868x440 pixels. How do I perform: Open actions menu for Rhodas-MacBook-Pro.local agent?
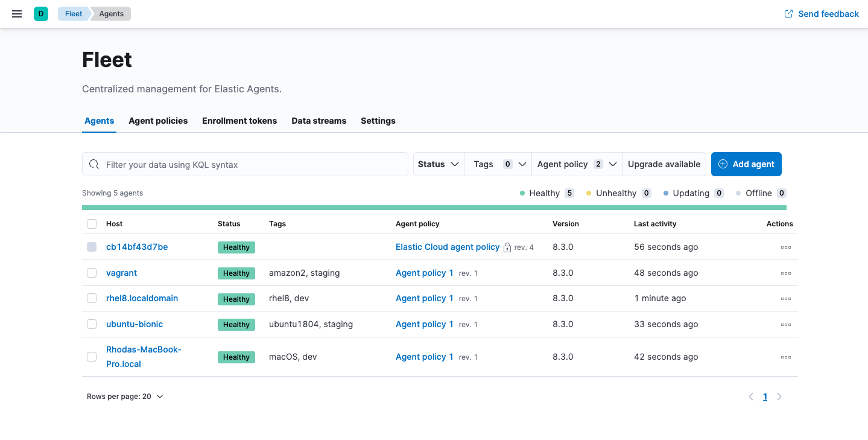coord(785,357)
